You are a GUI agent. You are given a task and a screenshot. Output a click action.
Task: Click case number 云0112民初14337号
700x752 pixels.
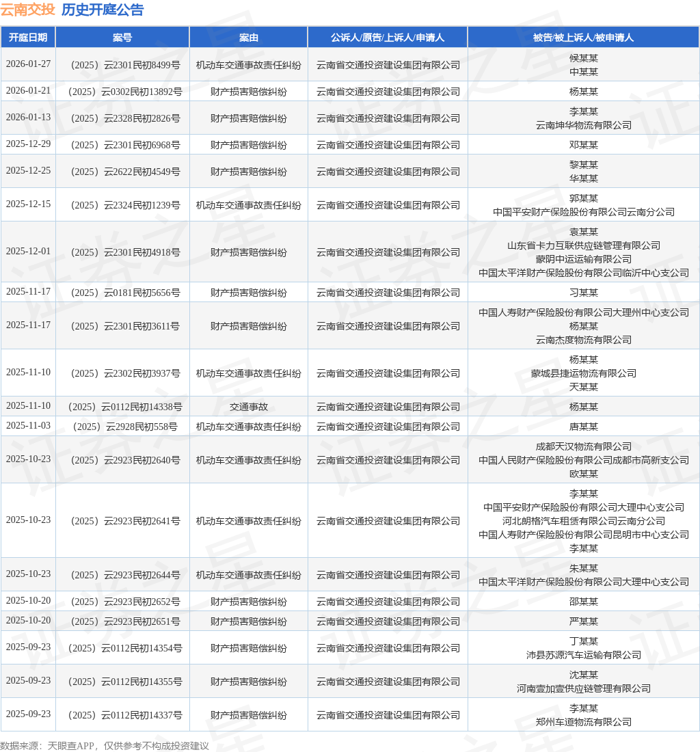point(125,715)
